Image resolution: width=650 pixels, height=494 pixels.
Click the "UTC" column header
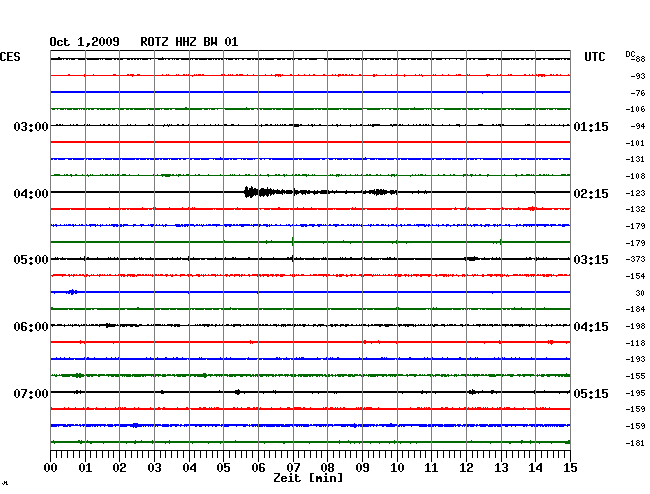pyautogui.click(x=594, y=57)
